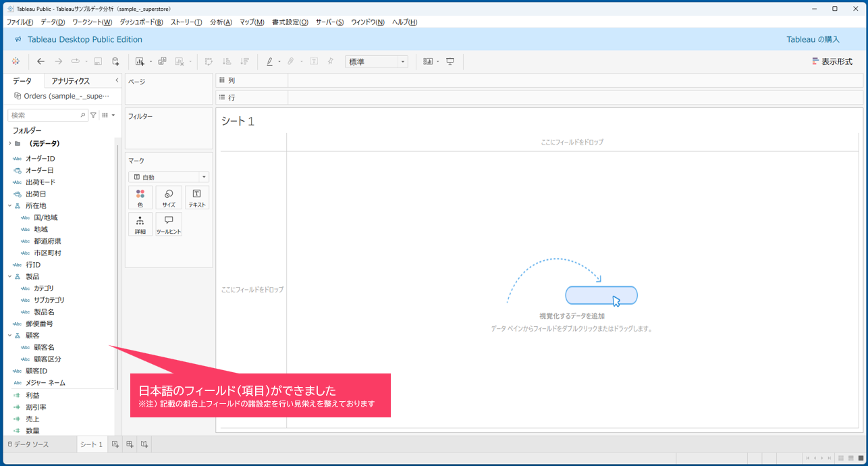The height and width of the screenshot is (466, 868).
Task: Collapse the 所在地 hierarchy
Action: point(9,206)
